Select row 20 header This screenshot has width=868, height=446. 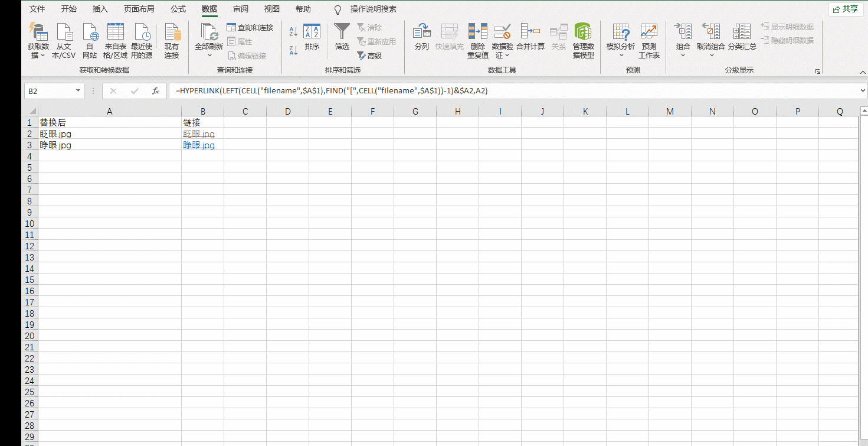30,336
